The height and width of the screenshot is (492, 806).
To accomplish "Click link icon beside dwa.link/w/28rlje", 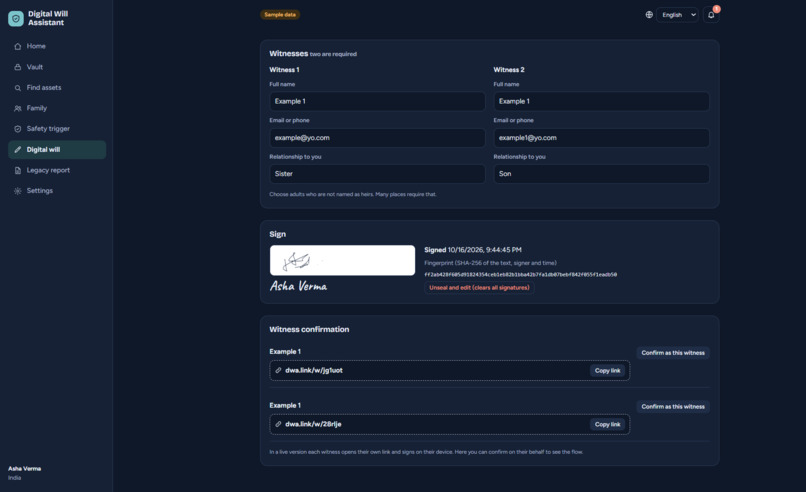I will coord(278,424).
